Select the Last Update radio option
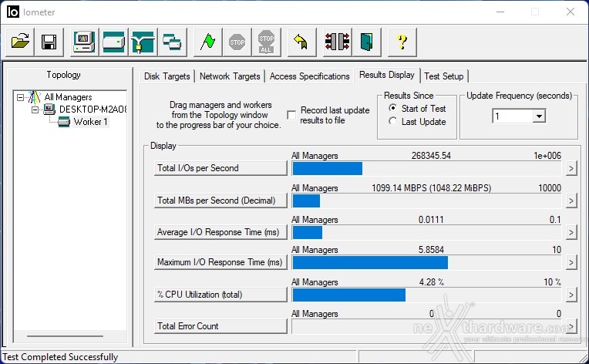This screenshot has height=364, width=589. [x=393, y=121]
